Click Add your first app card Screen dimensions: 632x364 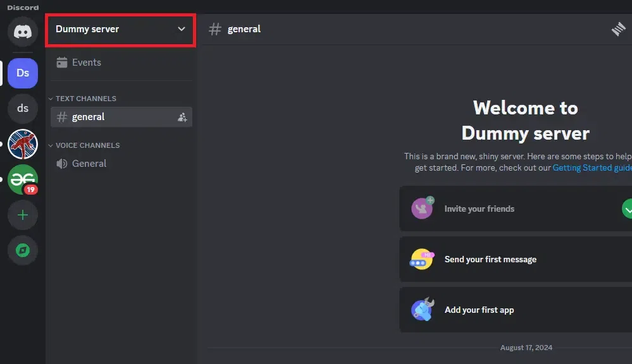pyautogui.click(x=516, y=310)
